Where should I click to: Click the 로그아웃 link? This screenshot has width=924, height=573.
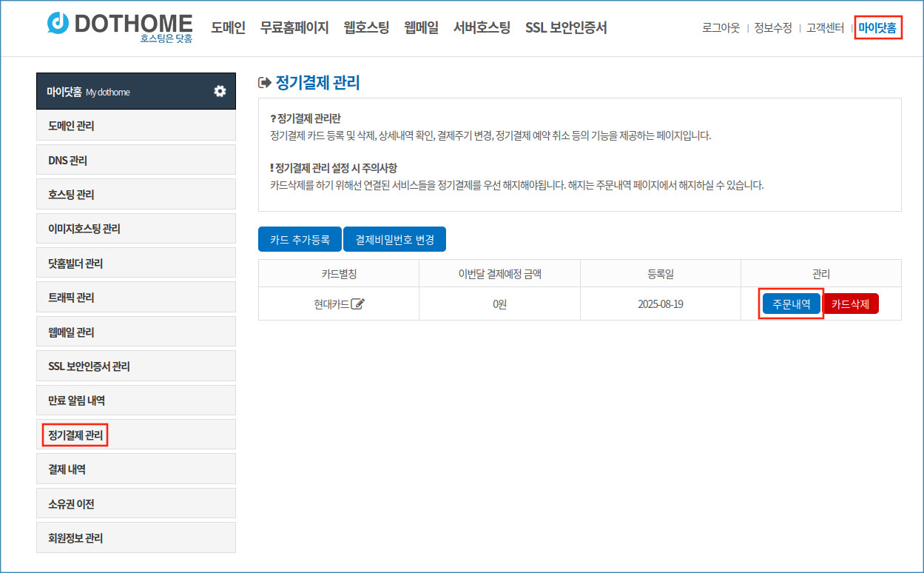pyautogui.click(x=721, y=28)
